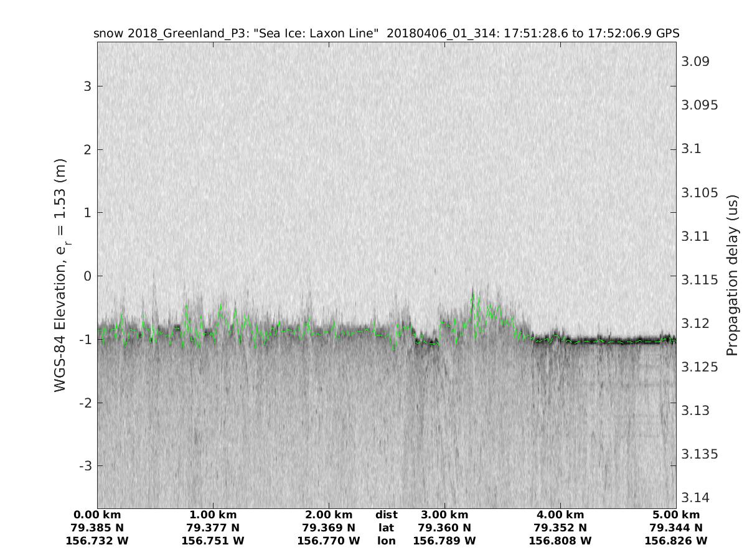
Task: Click the '3.14' propagation delay tick
Action: point(695,497)
